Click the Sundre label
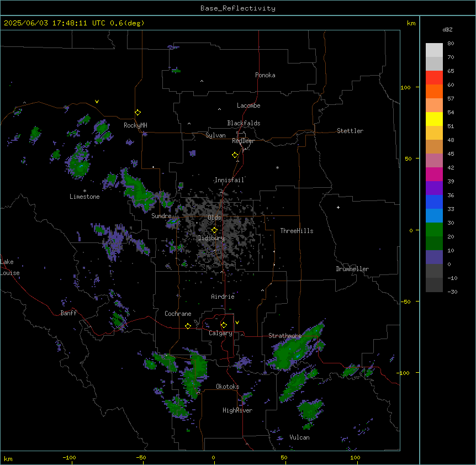Viewport: 476px width, 465px height. [x=161, y=216]
